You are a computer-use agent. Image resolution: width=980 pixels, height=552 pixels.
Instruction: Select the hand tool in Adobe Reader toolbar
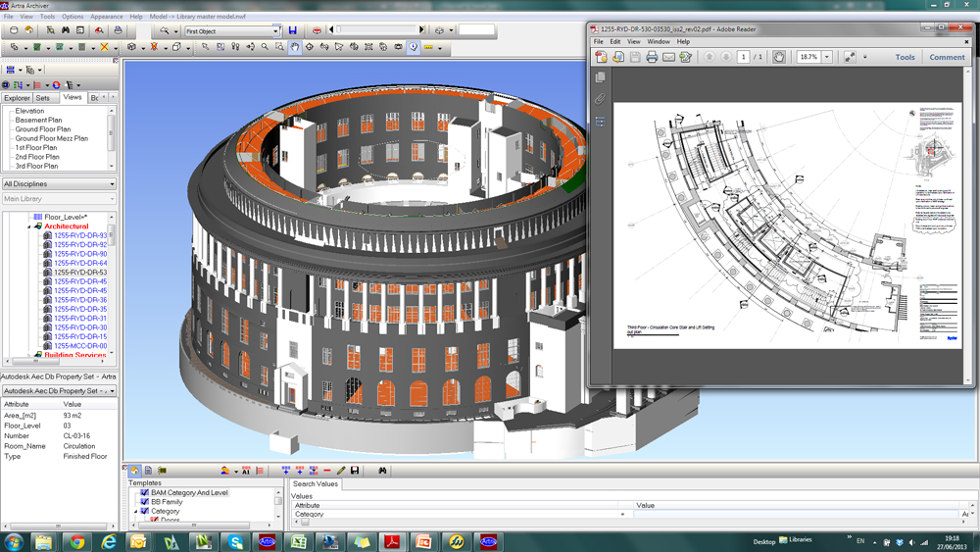point(779,57)
